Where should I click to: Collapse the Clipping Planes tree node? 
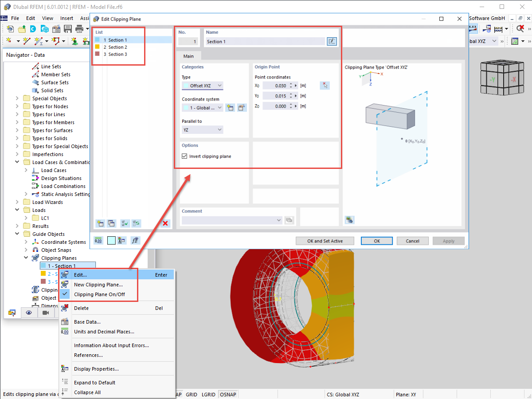point(26,258)
